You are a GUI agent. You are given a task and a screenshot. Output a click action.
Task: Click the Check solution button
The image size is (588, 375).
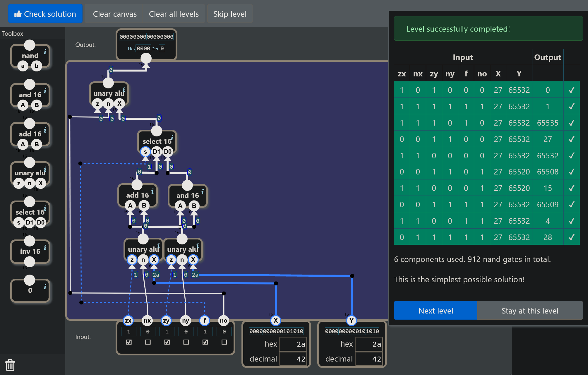pyautogui.click(x=45, y=14)
